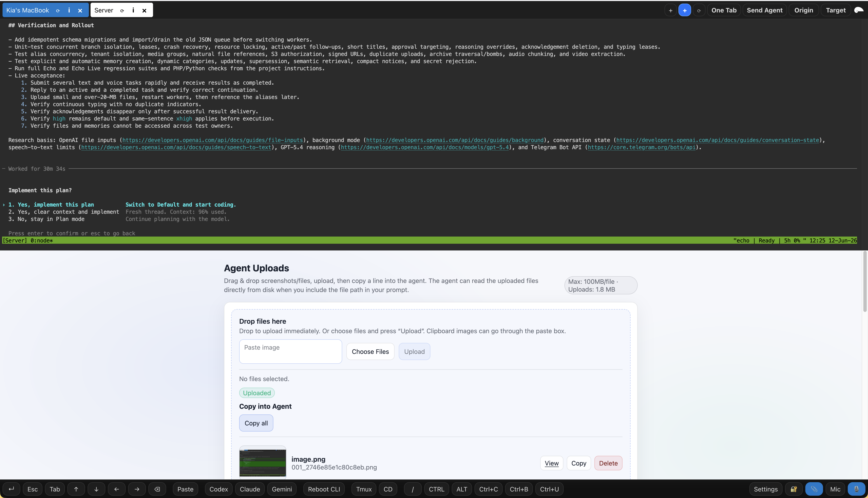868x498 pixels.
Task: Click the Tab key button
Action: click(x=55, y=489)
